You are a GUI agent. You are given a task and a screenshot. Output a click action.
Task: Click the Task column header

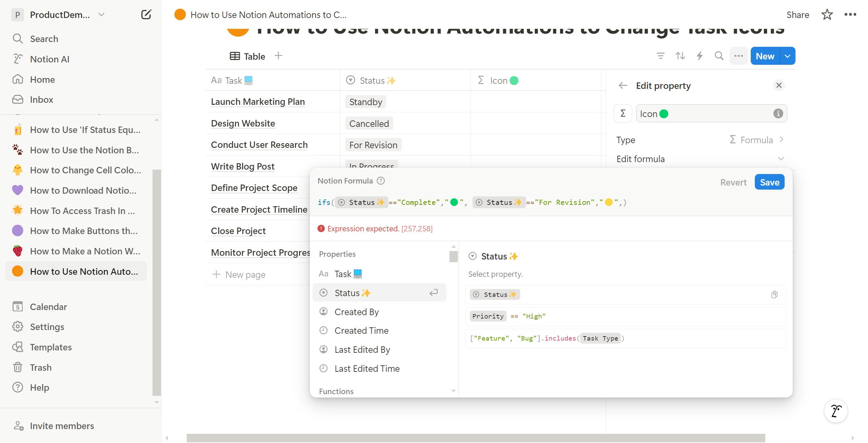272,80
